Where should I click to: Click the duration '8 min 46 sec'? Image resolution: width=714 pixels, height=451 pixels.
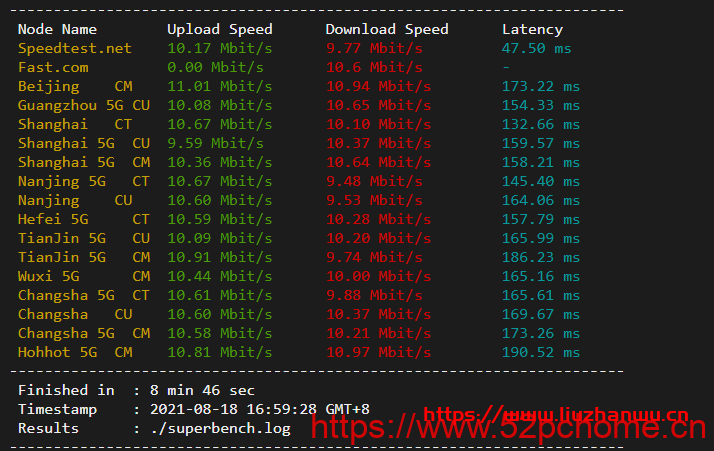tap(202, 390)
